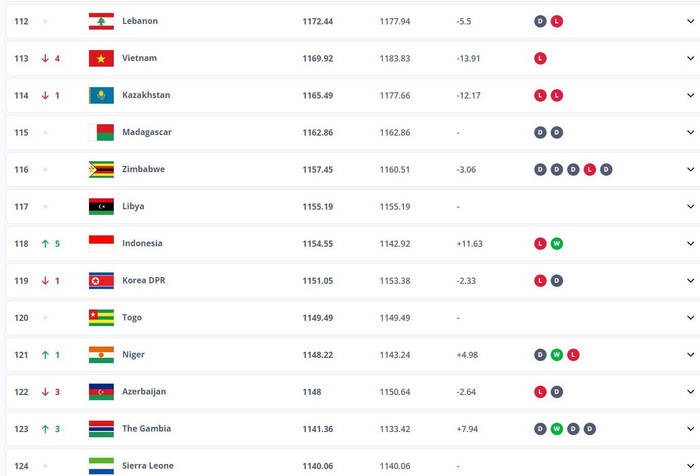The width and height of the screenshot is (700, 476).
Task: Expand the Libya row chevron
Action: point(690,207)
